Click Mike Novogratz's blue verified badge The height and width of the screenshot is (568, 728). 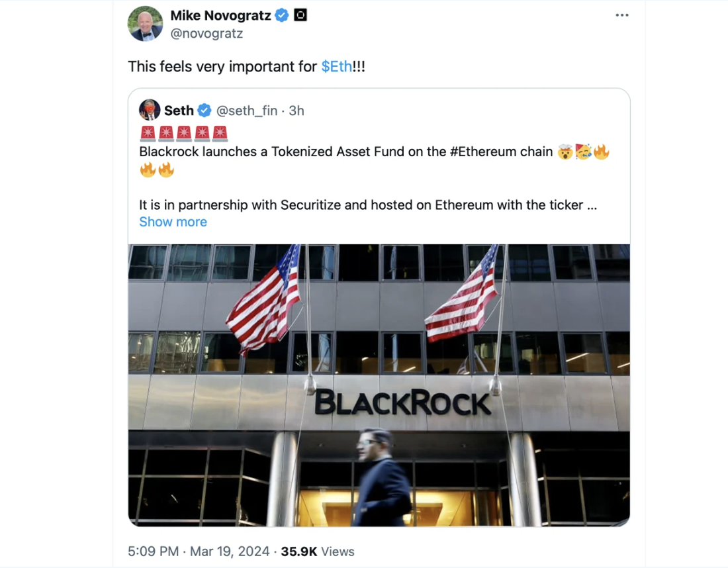click(x=281, y=15)
